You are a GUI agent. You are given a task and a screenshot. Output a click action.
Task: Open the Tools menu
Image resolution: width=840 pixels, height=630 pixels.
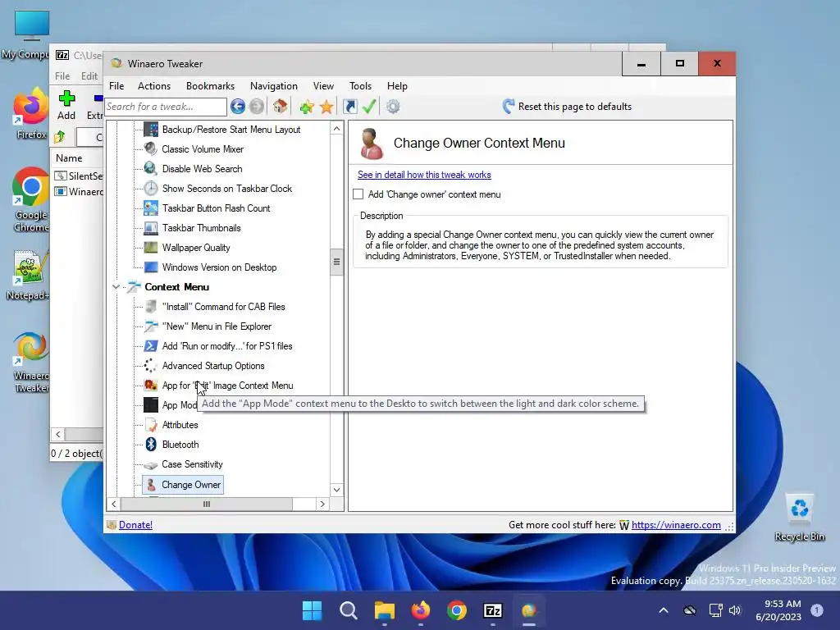361,86
